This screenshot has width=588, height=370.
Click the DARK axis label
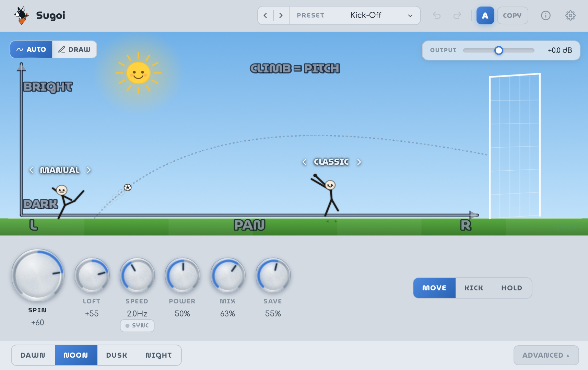pos(40,204)
